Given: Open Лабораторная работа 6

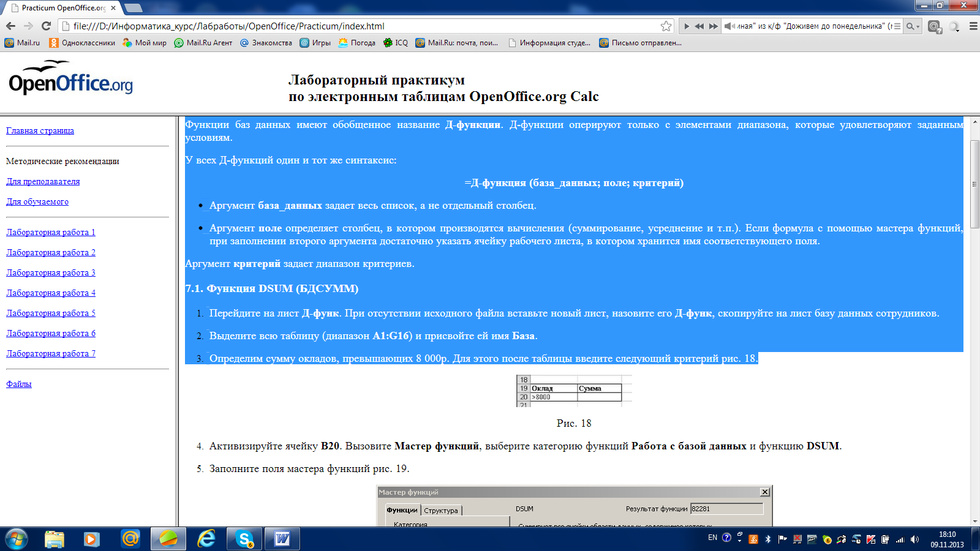Looking at the screenshot, I should 51,333.
